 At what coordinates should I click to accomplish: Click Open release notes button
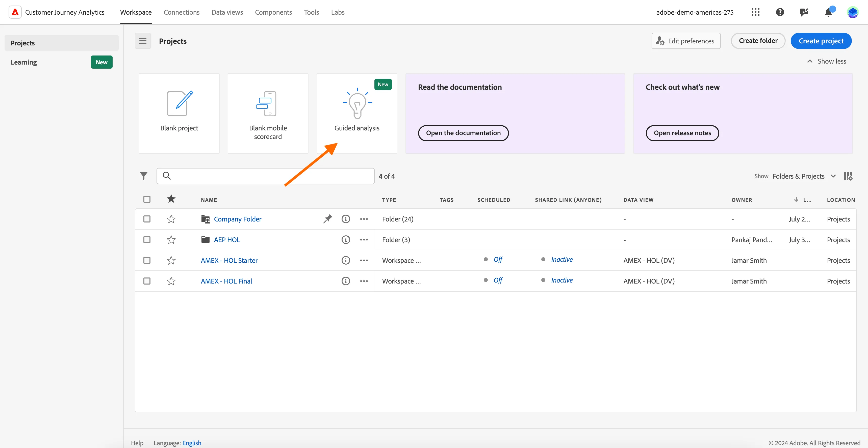click(682, 133)
